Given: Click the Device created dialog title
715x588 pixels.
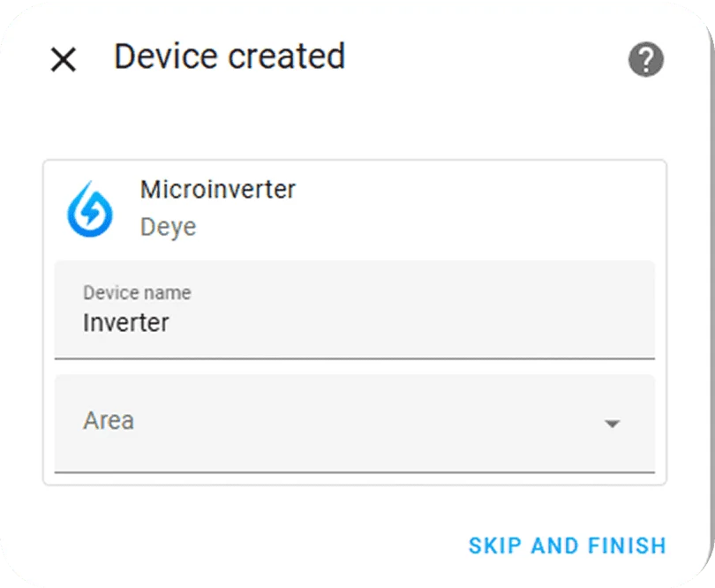Looking at the screenshot, I should [230, 57].
